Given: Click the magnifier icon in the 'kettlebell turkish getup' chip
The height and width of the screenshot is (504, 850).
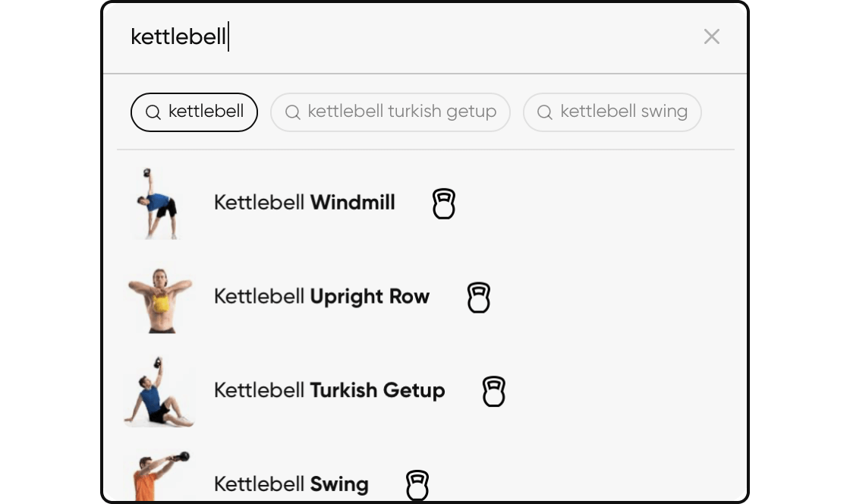Looking at the screenshot, I should (293, 112).
